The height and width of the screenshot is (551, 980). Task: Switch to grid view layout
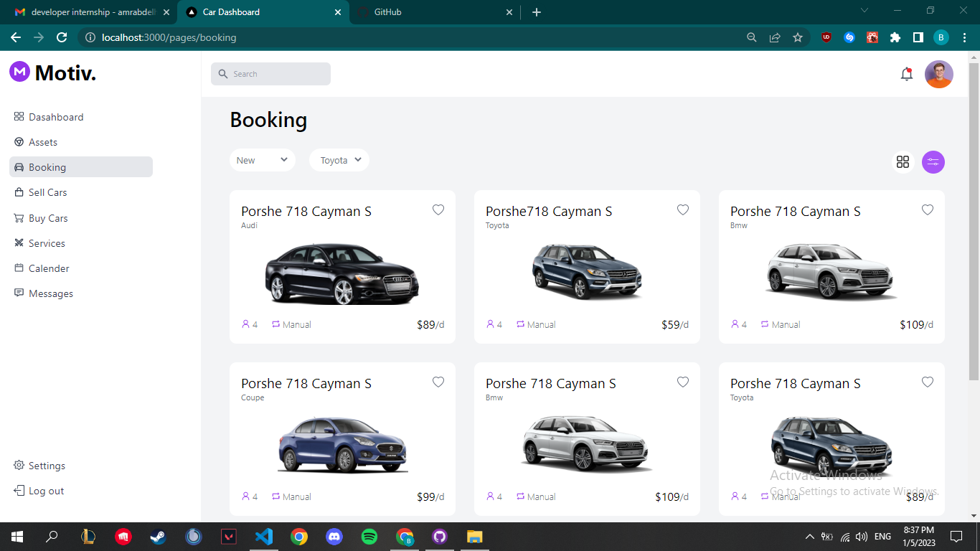click(x=903, y=162)
